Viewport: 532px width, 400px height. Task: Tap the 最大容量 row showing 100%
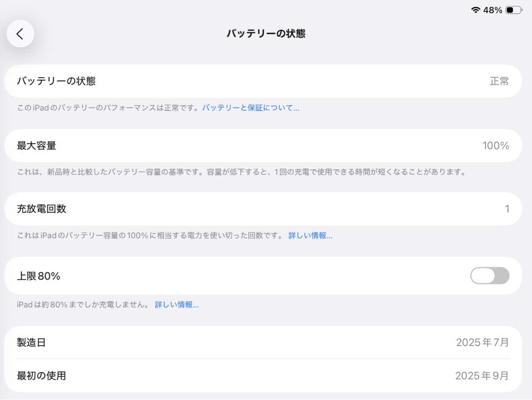(266, 145)
